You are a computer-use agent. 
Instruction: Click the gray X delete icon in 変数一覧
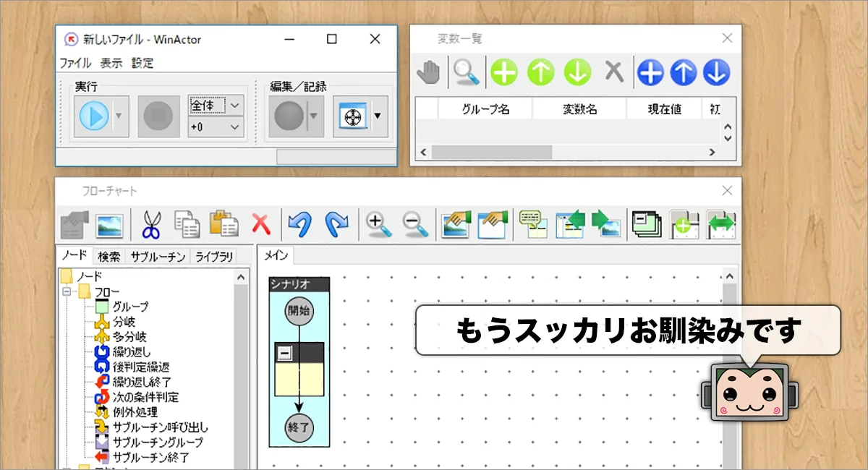[x=614, y=72]
